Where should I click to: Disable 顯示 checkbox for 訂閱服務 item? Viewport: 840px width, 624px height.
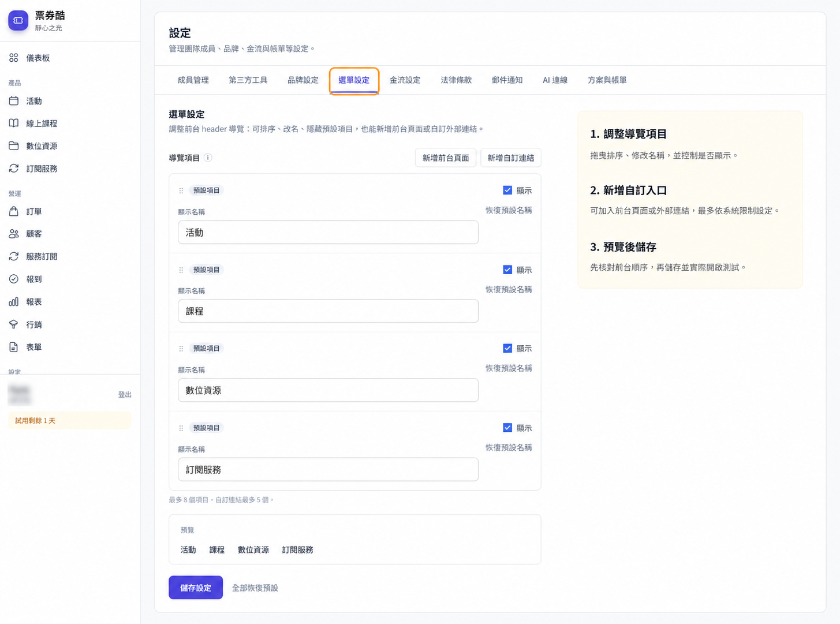507,428
